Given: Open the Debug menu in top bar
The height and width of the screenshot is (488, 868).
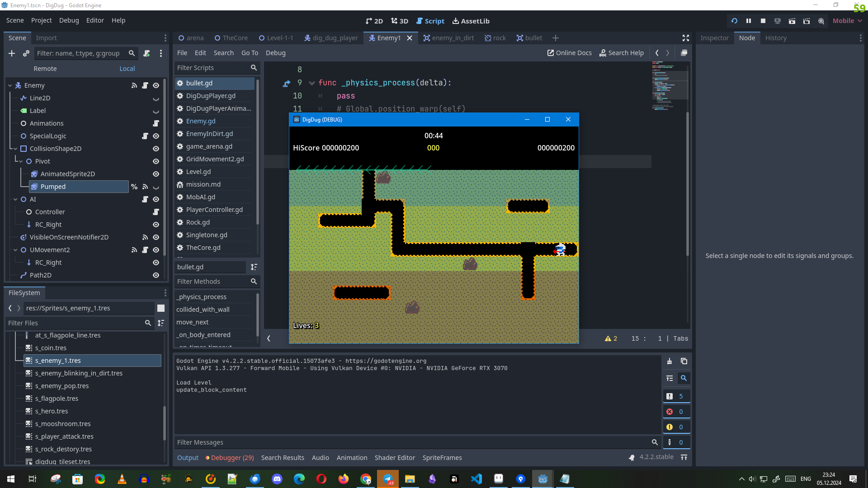Looking at the screenshot, I should (69, 20).
